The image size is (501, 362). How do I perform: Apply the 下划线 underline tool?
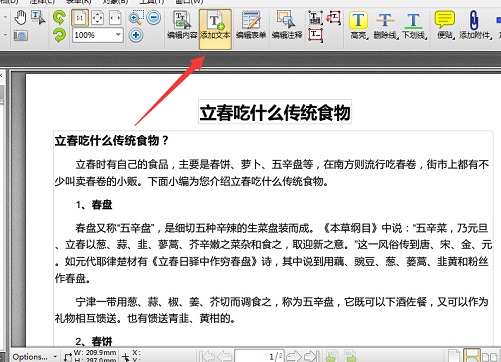(x=414, y=25)
